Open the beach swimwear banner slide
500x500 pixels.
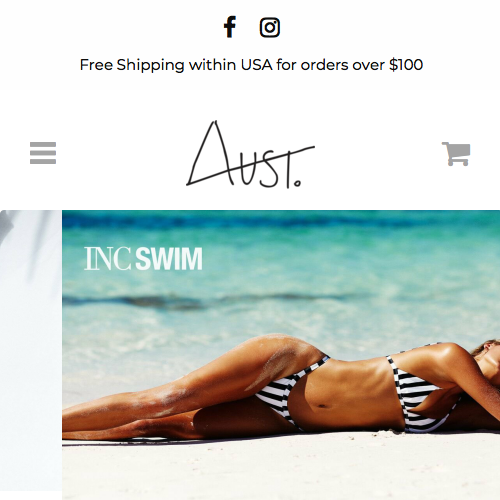[281, 355]
